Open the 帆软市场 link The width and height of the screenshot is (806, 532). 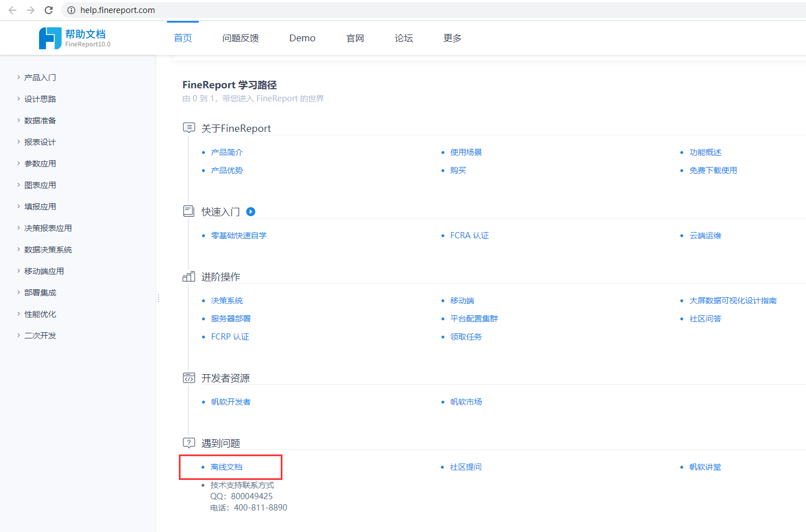[466, 402]
